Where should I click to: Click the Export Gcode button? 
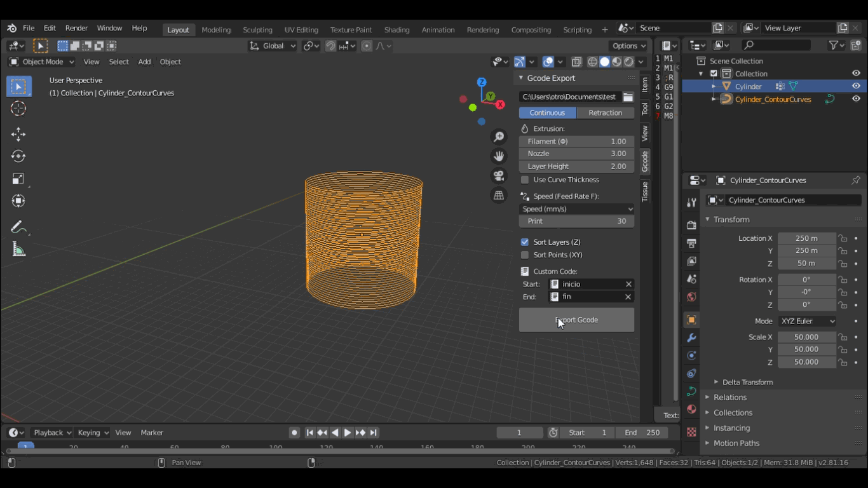576,320
